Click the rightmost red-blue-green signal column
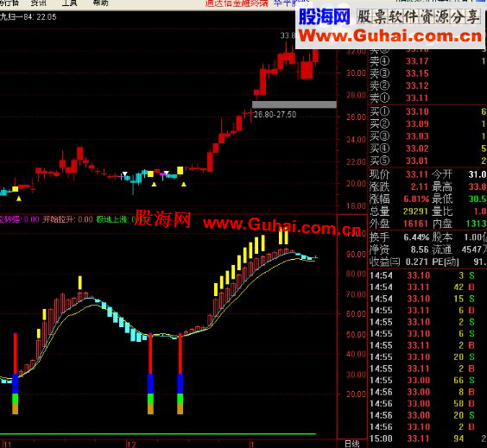This screenshot has width=487, height=448. pyautogui.click(x=180, y=373)
